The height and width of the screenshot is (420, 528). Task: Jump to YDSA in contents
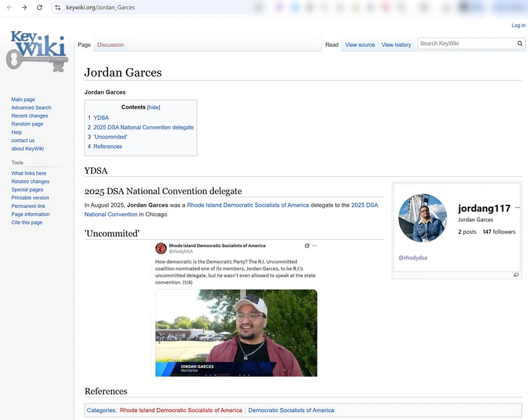[101, 118]
